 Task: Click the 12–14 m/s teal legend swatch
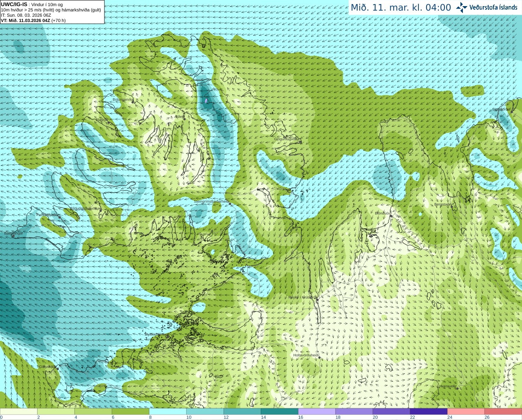[243, 411]
